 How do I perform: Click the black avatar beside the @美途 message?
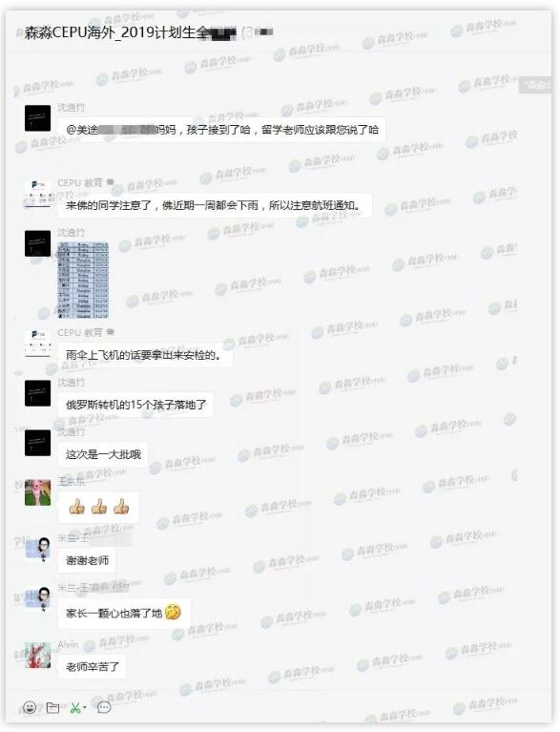coord(37,118)
